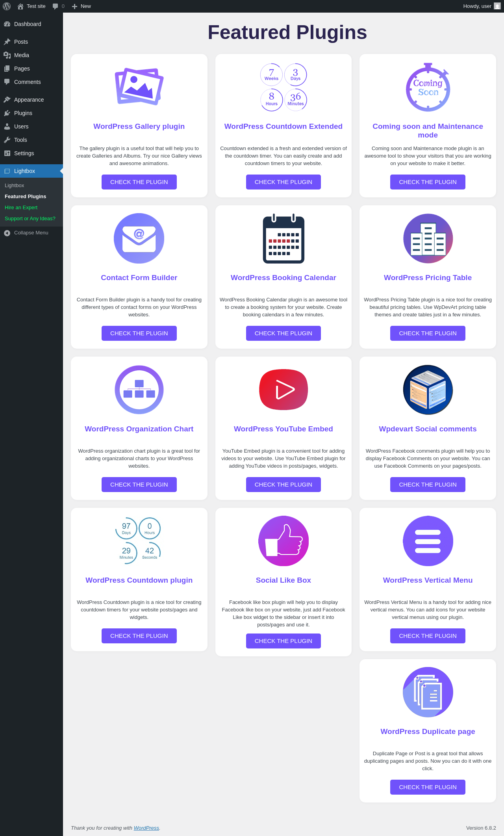The height and width of the screenshot is (836, 504).
Task: Click the Pricing Table building icon
Action: pyautogui.click(x=428, y=238)
